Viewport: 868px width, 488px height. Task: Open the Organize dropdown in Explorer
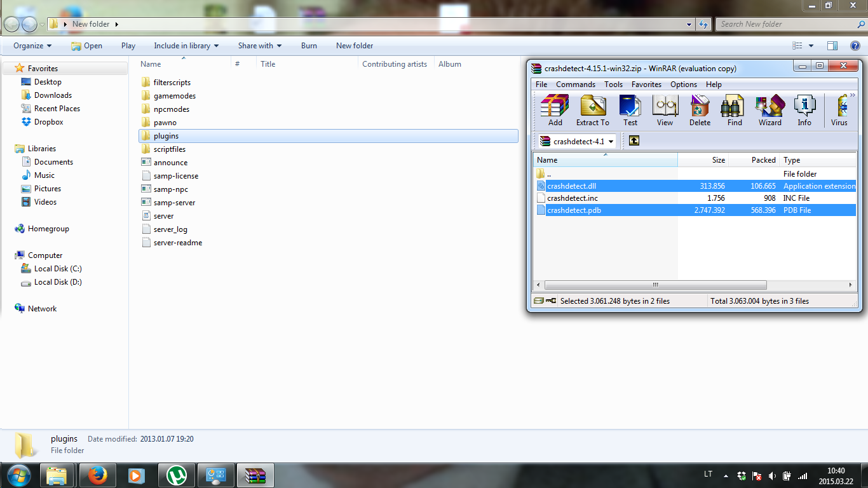[32, 46]
